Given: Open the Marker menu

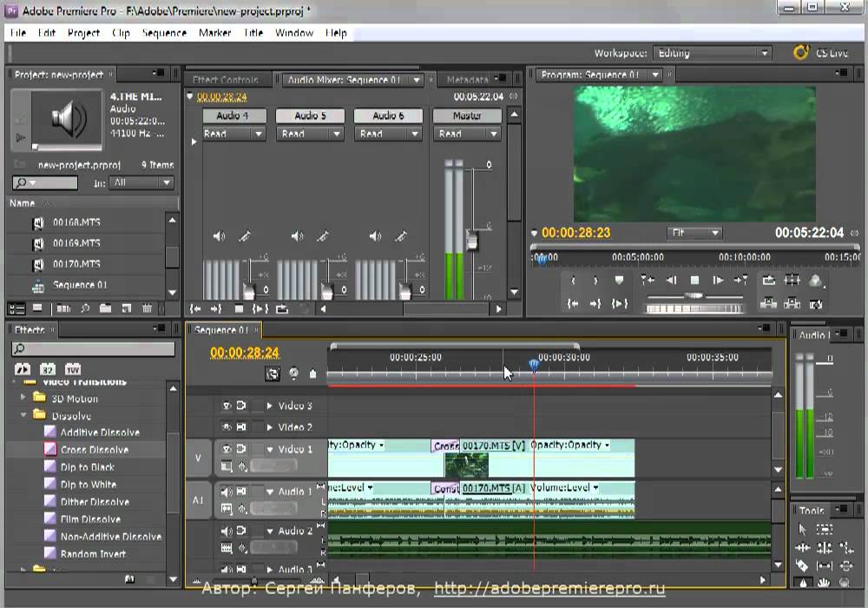Looking at the screenshot, I should tap(214, 33).
